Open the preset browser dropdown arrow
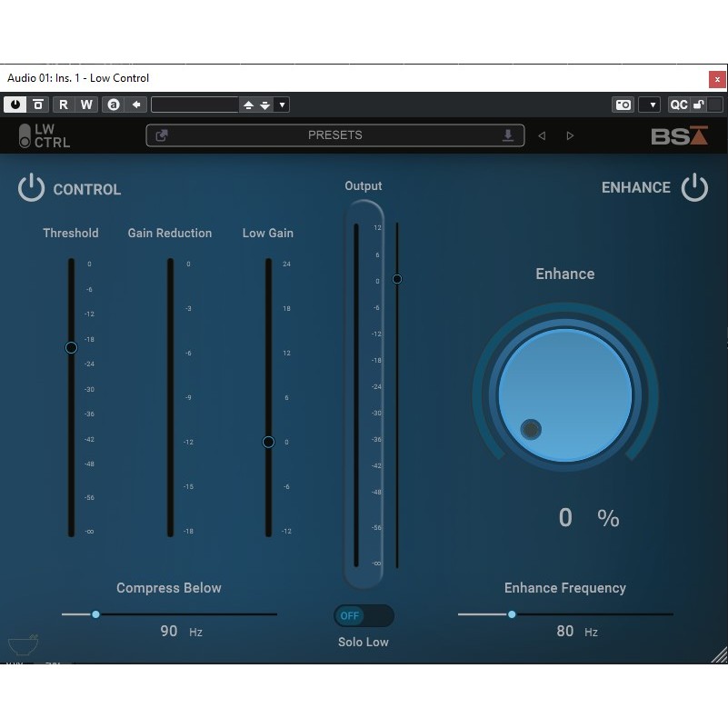This screenshot has height=728, width=728. click(x=282, y=105)
